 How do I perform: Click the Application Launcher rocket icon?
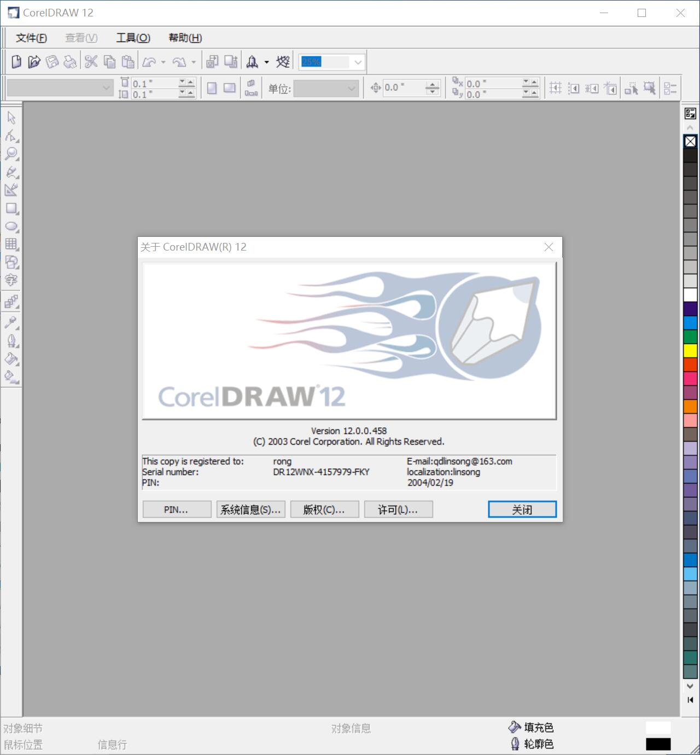[x=252, y=61]
